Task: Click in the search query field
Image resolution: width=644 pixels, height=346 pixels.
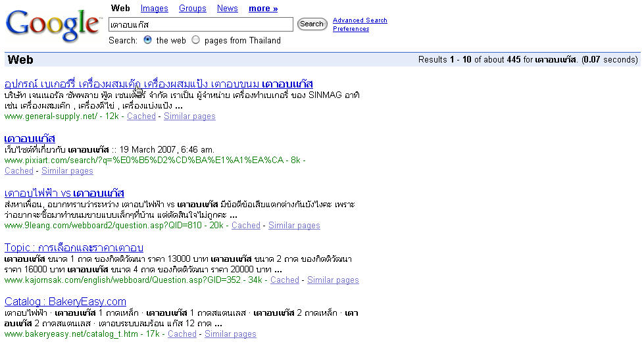Action: coord(201,24)
